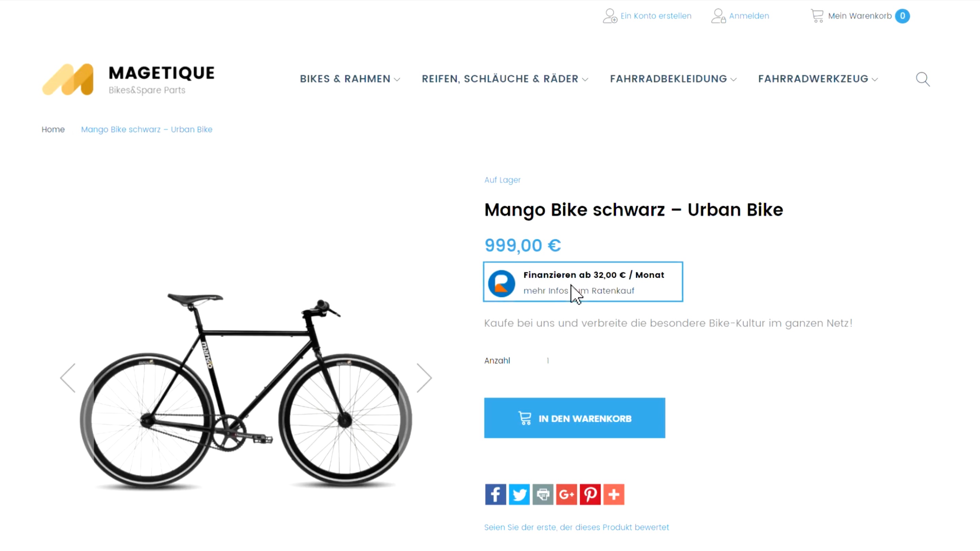The image size is (980, 551).
Task: Click the Magetique logo
Action: tap(128, 79)
